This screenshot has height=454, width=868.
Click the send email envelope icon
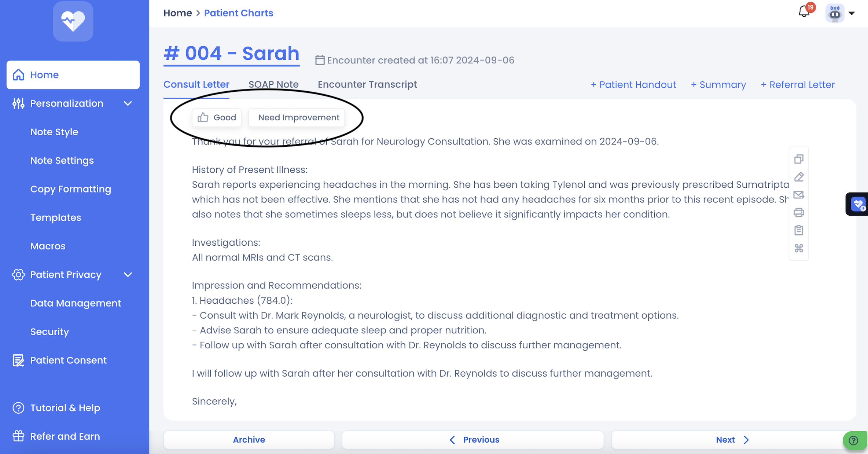(x=799, y=195)
